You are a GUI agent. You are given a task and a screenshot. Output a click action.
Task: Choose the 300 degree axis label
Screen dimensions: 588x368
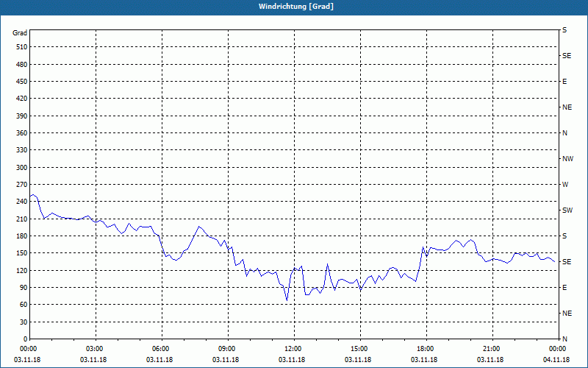(22, 168)
